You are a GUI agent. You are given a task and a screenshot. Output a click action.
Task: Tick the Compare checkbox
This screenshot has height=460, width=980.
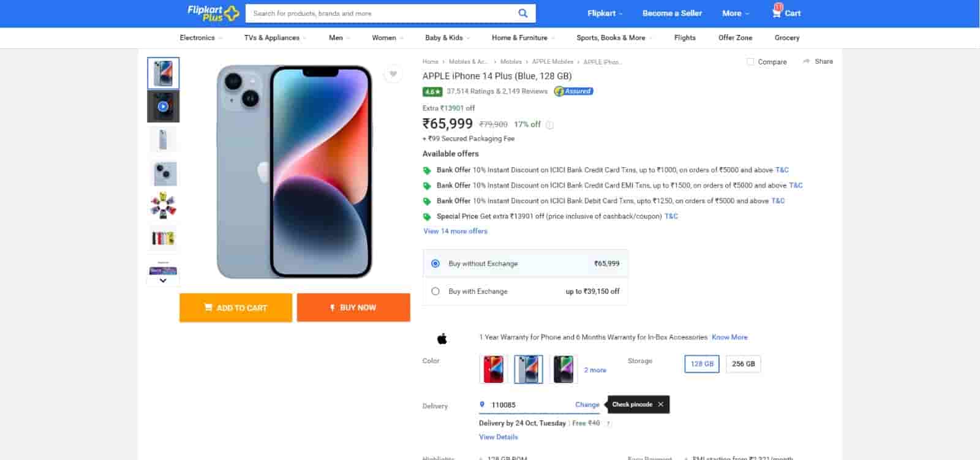[750, 62]
